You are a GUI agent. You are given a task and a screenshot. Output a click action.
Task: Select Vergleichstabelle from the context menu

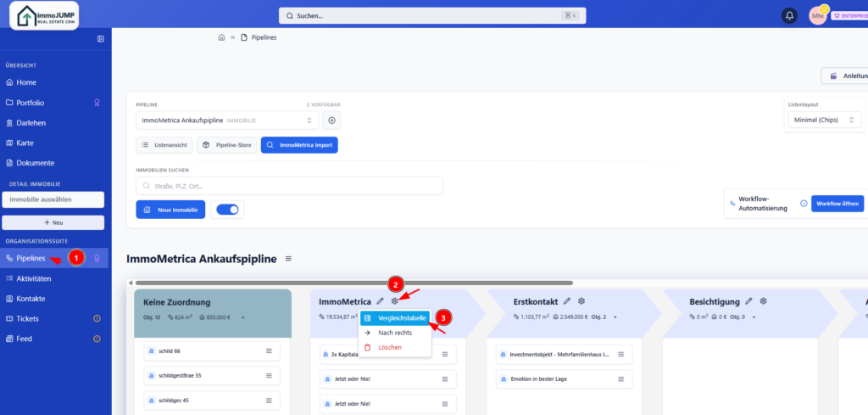pos(396,317)
